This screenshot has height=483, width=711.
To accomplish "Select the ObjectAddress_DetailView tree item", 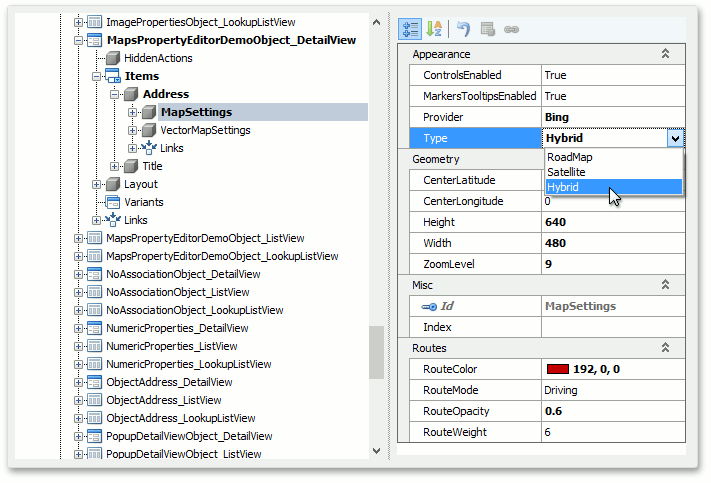I will tap(169, 382).
